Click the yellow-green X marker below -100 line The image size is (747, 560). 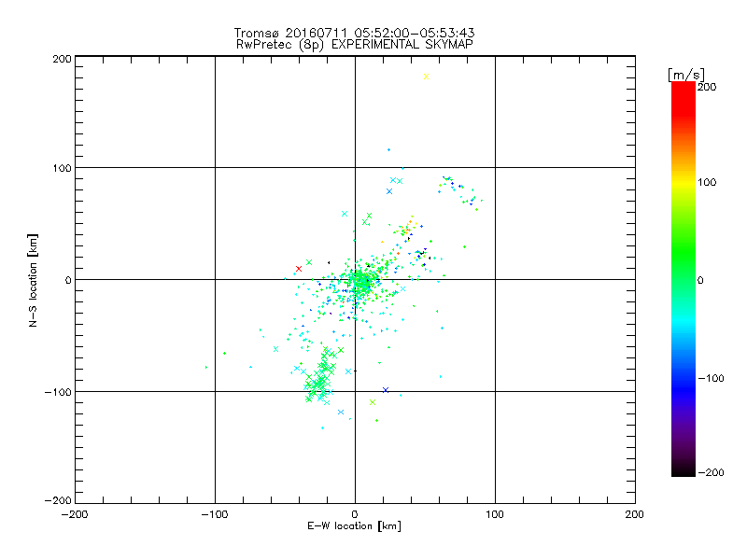373,402
